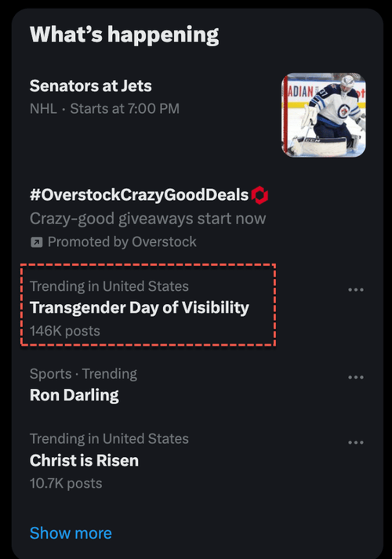Click the Promoted by Overstock label
The image size is (392, 559).
coord(122,242)
